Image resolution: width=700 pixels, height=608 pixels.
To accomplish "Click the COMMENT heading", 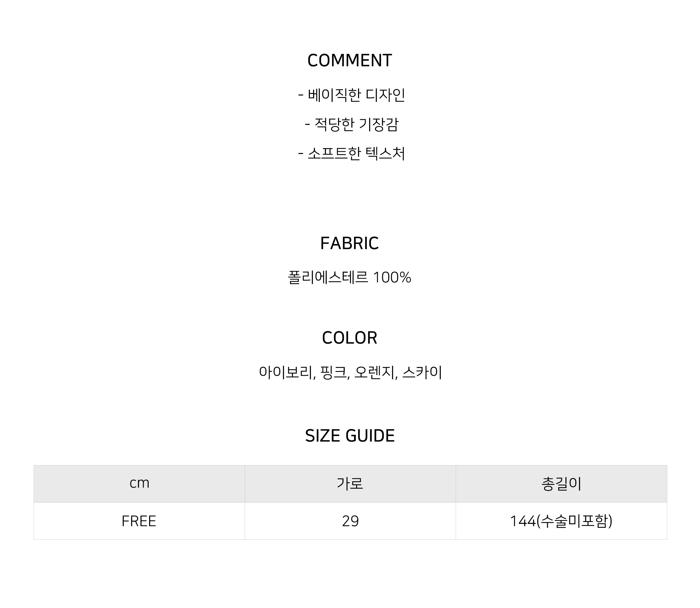I will click(x=350, y=60).
